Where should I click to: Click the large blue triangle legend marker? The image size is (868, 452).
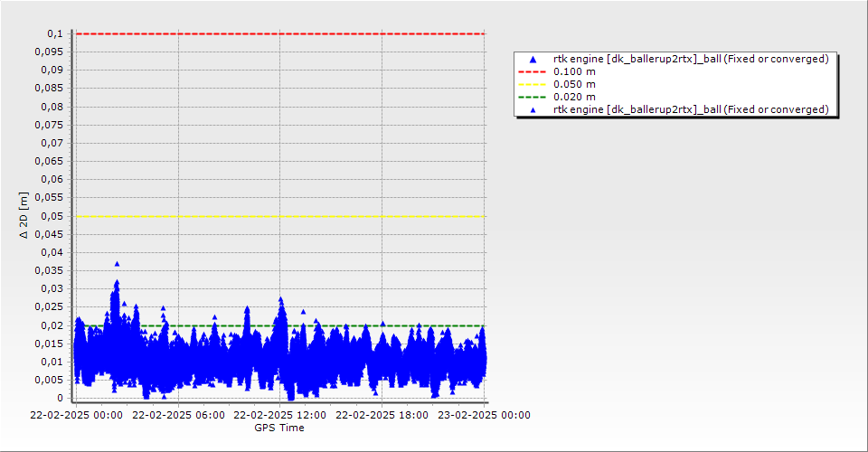[x=533, y=59]
